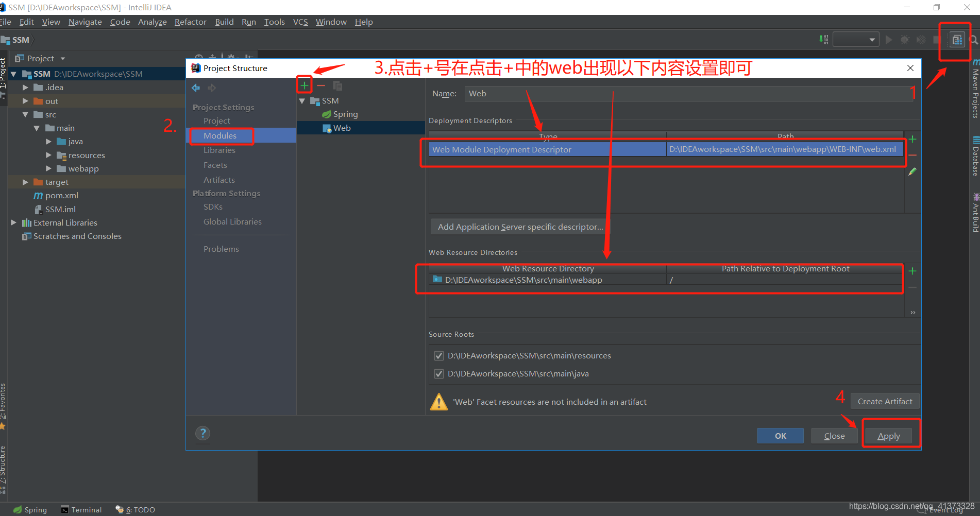Click the Run with Coverage toolbar icon
This screenshot has height=516, width=980.
click(x=921, y=40)
